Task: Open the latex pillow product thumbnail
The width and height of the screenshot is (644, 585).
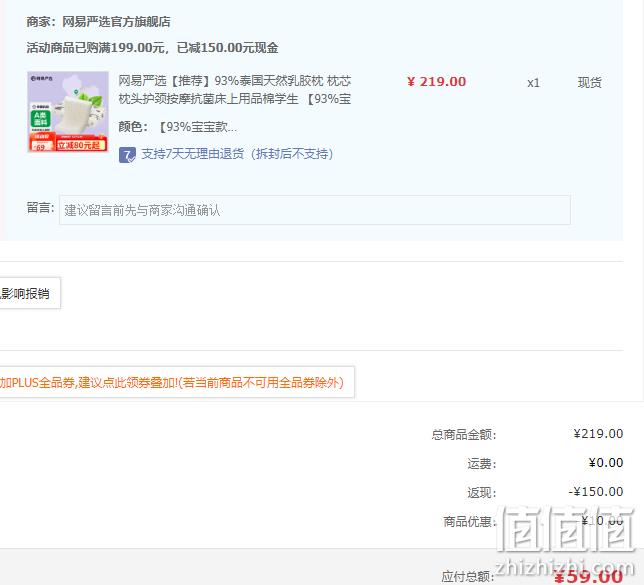Action: (68, 112)
